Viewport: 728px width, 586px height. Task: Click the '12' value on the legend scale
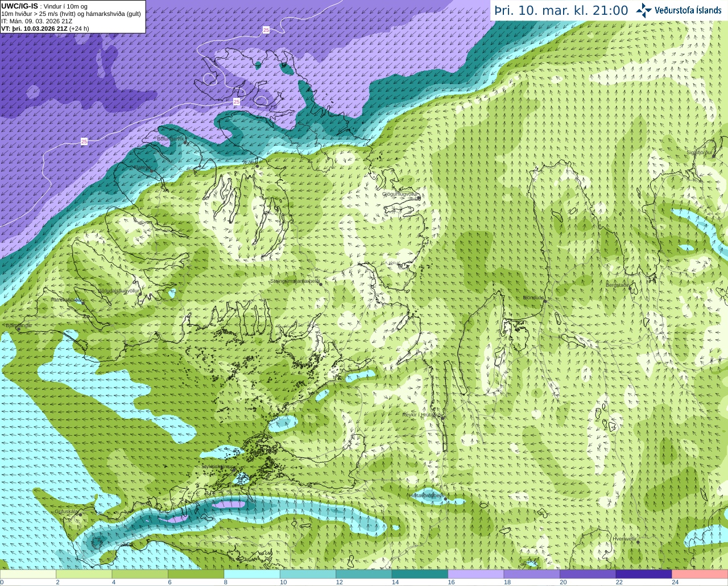(x=339, y=582)
